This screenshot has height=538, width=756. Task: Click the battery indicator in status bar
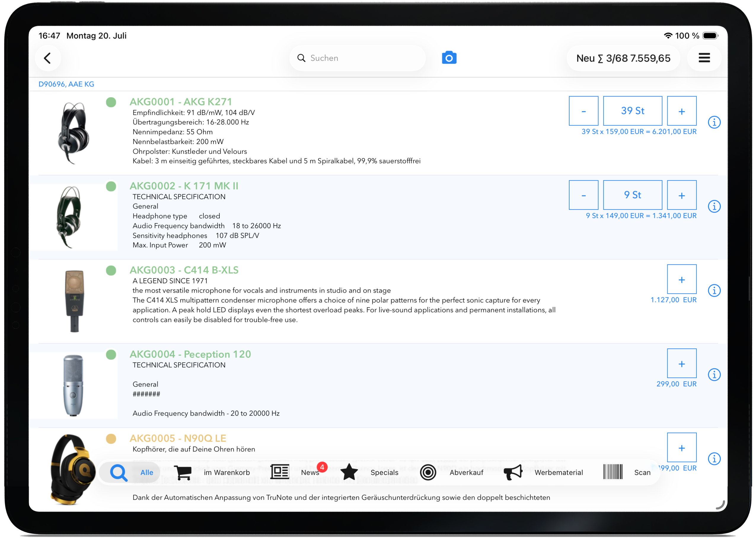coord(710,36)
